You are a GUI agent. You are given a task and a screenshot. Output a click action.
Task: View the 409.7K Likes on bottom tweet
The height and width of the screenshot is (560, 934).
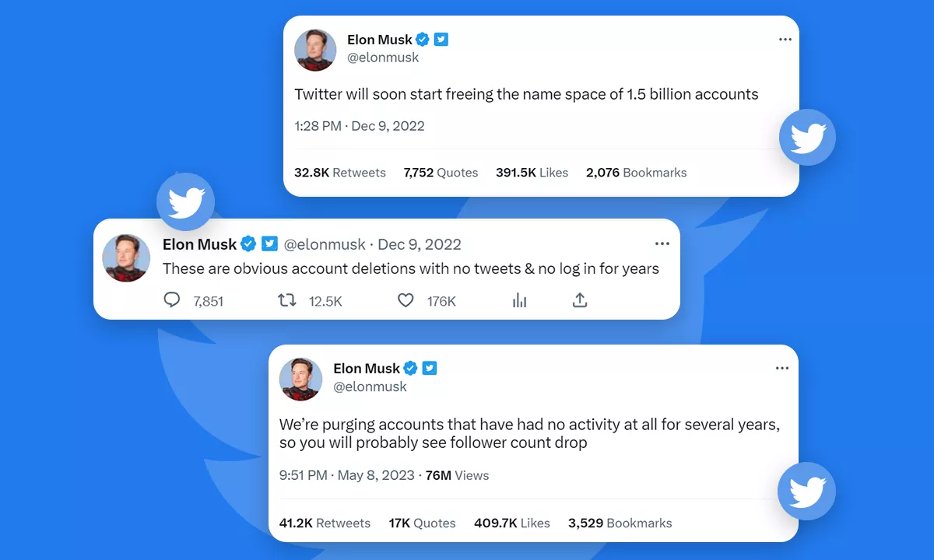pos(511,523)
